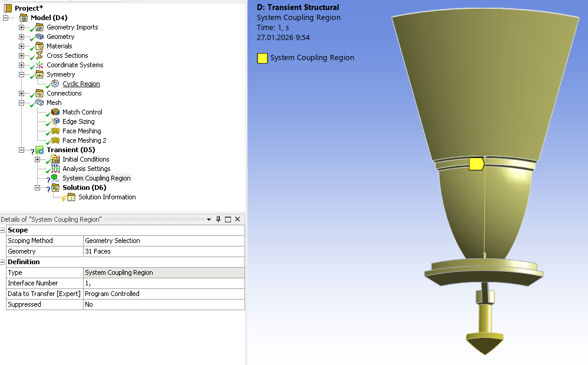The height and width of the screenshot is (365, 588).
Task: Click the Suppressed value field
Action: tap(164, 304)
